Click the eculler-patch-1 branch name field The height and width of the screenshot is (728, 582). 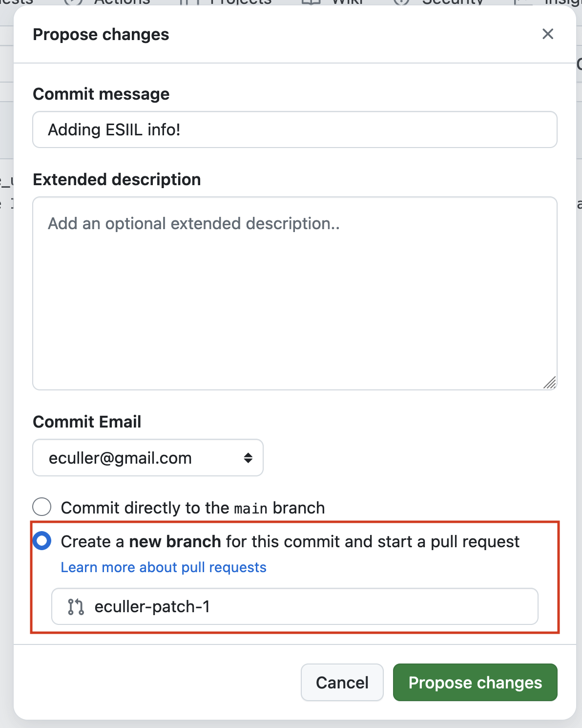click(295, 606)
